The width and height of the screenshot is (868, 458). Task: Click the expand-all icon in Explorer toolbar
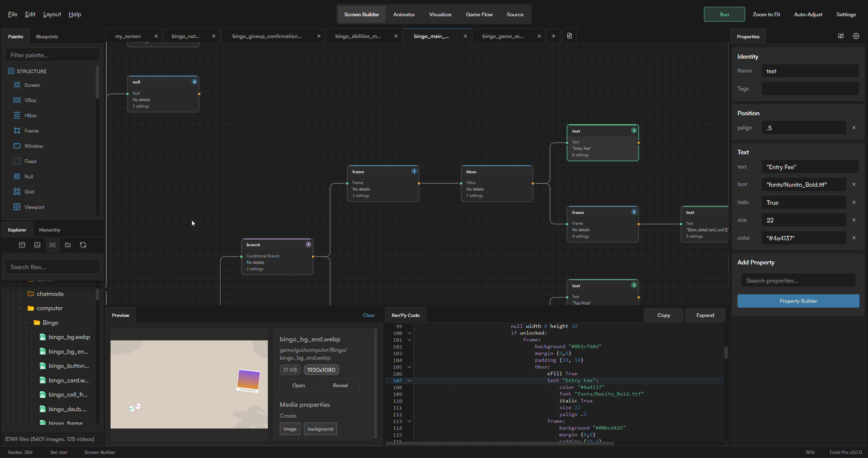point(22,245)
